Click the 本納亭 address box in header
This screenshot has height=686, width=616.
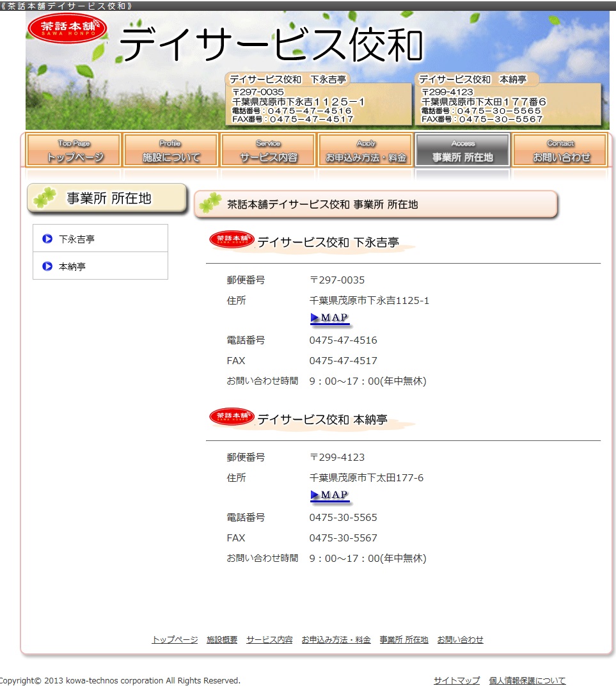[508, 99]
